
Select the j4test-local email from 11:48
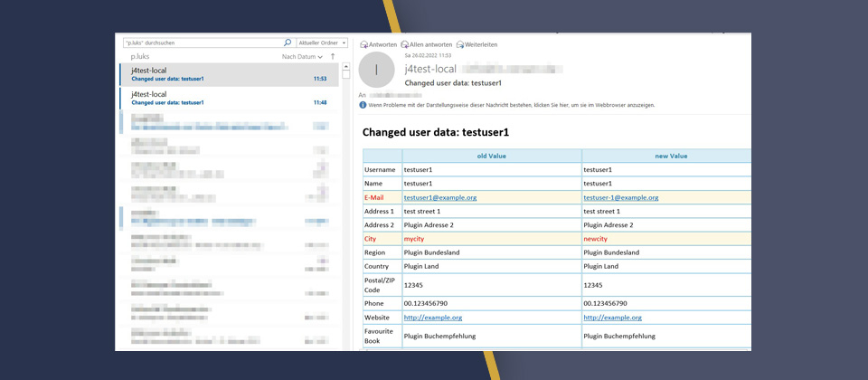click(x=229, y=98)
